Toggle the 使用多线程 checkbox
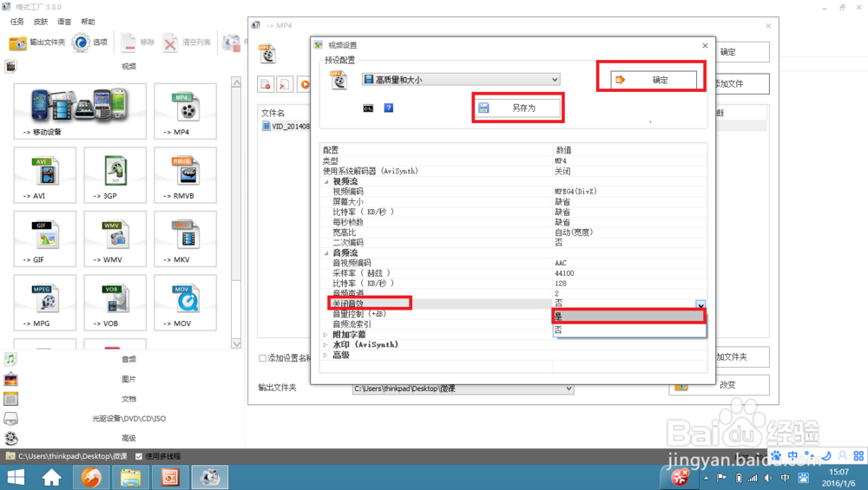 (x=139, y=456)
